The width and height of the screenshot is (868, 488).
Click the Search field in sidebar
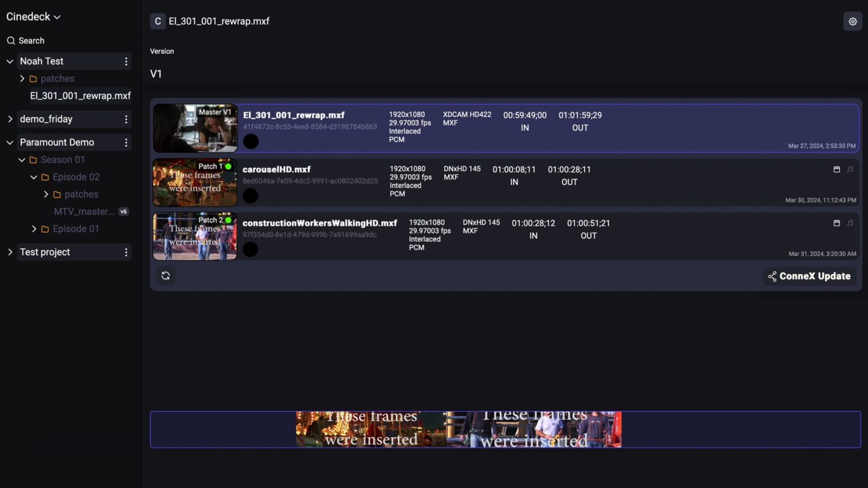tap(32, 41)
